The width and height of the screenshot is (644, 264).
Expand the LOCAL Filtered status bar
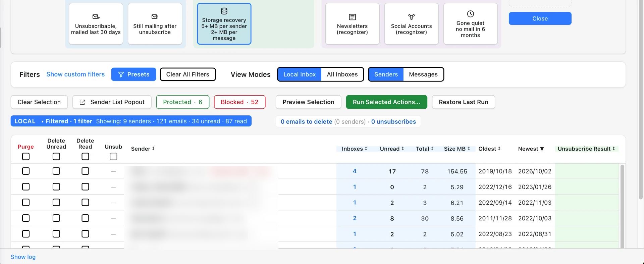131,121
